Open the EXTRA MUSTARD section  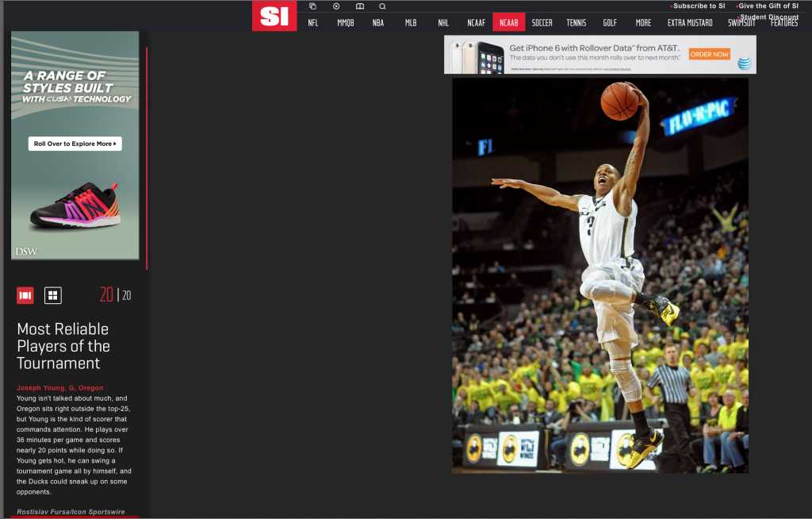pyautogui.click(x=690, y=23)
